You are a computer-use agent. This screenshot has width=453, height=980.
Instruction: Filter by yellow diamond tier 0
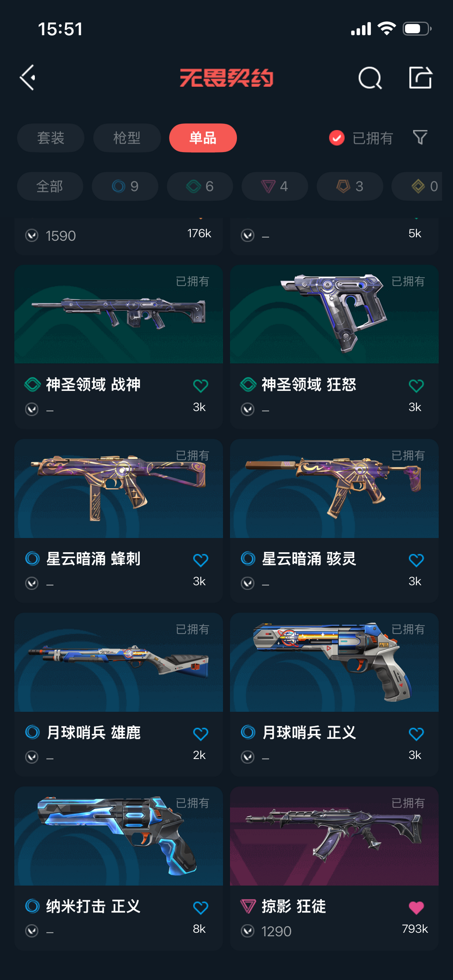(x=417, y=186)
